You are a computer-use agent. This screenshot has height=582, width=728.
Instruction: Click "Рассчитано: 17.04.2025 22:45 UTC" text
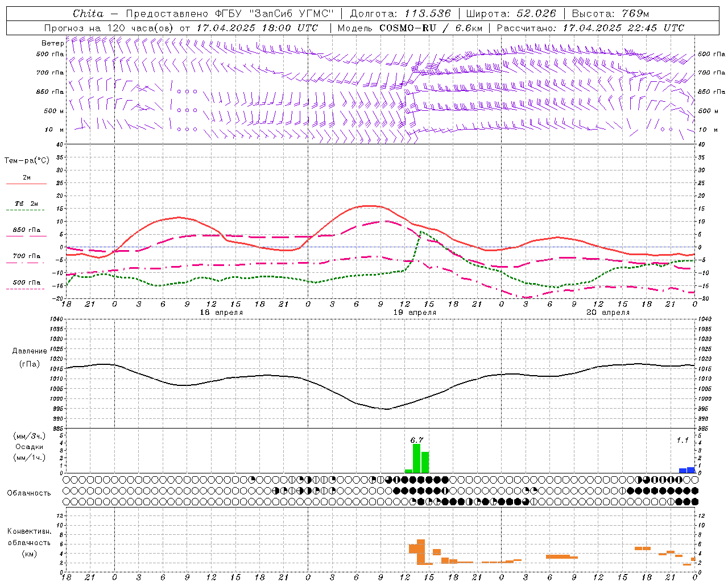coord(590,28)
